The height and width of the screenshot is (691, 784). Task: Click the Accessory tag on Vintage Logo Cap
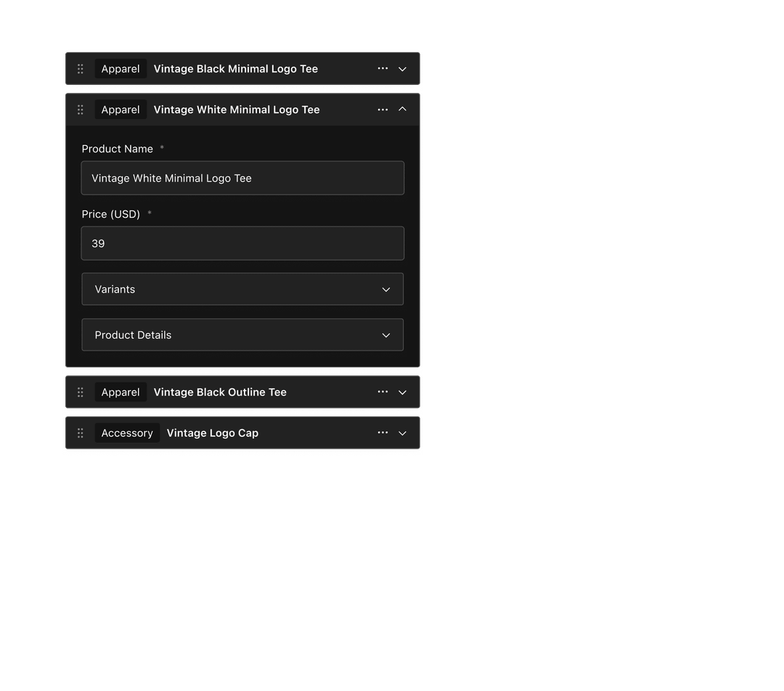pyautogui.click(x=127, y=433)
